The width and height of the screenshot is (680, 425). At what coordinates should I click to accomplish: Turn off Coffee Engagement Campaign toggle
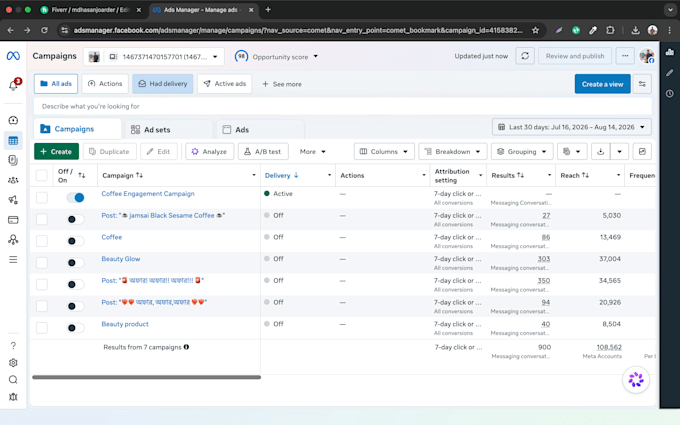75,198
